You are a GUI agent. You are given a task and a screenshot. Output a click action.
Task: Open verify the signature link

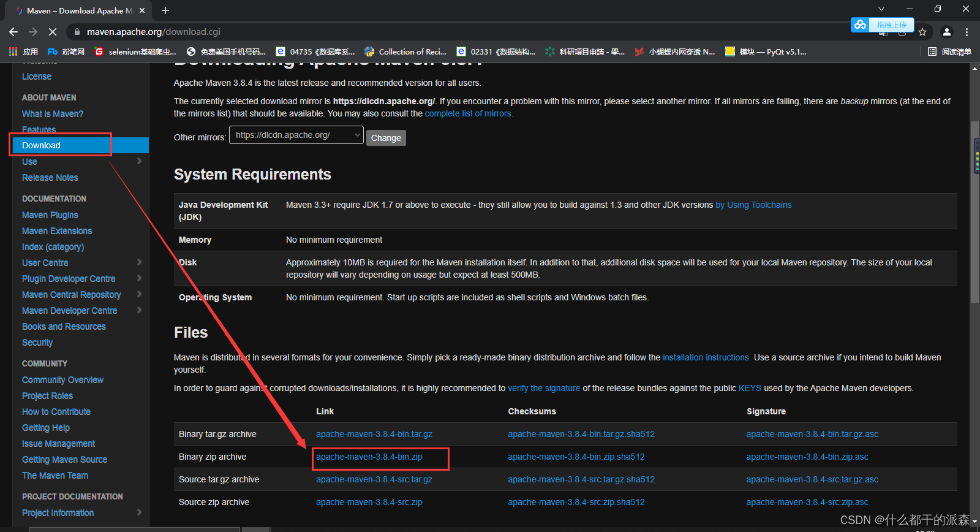(544, 388)
